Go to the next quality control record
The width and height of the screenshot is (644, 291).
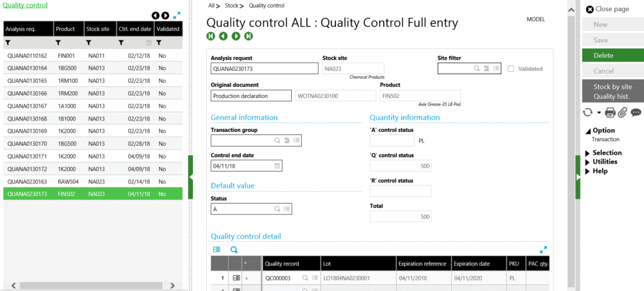[236, 36]
